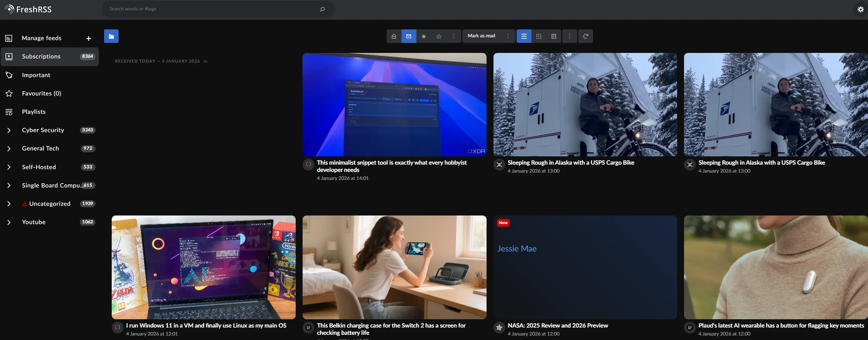Open the Mark as read options dropdown
The image size is (868, 340).
coord(508,36)
